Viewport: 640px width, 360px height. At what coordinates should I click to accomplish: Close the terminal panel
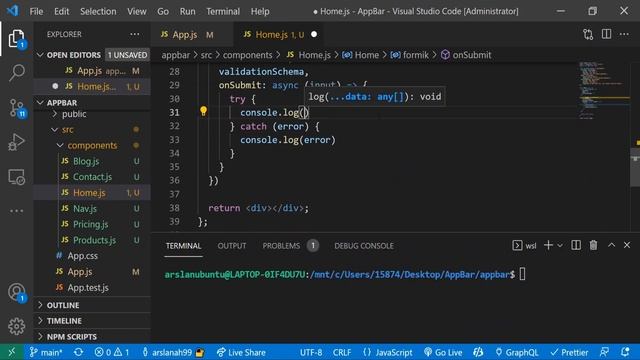[627, 245]
